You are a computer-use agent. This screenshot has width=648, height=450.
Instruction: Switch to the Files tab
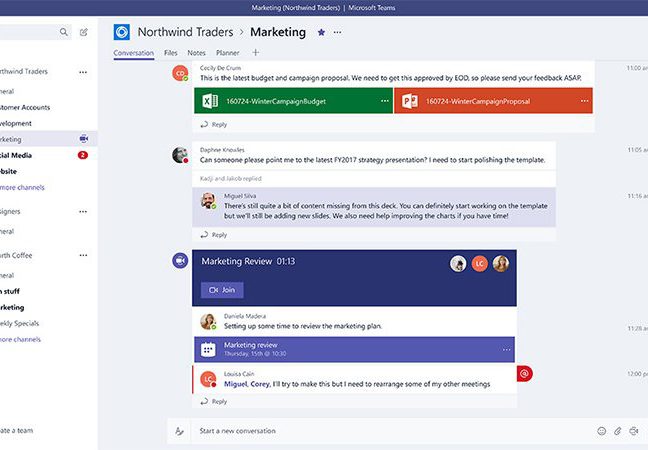pos(171,53)
